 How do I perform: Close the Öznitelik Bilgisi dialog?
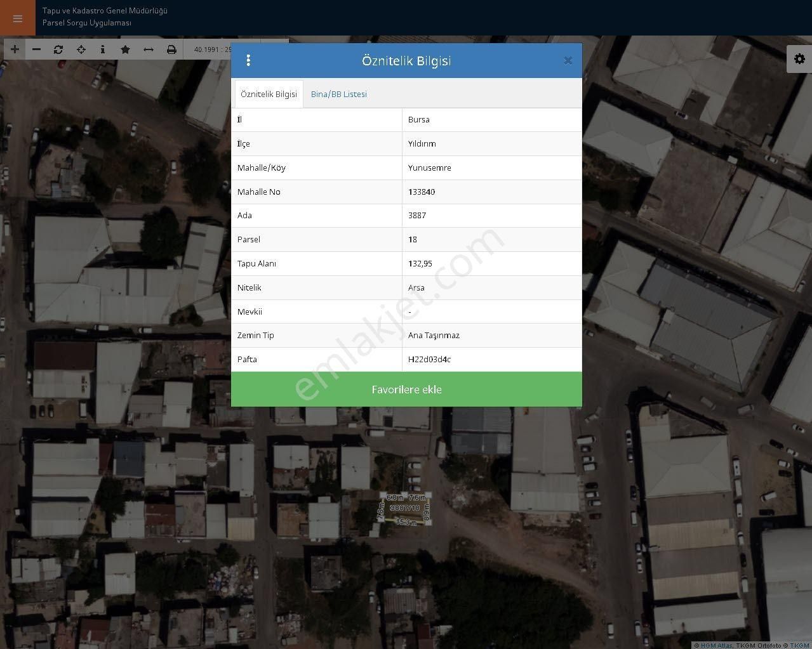click(568, 61)
